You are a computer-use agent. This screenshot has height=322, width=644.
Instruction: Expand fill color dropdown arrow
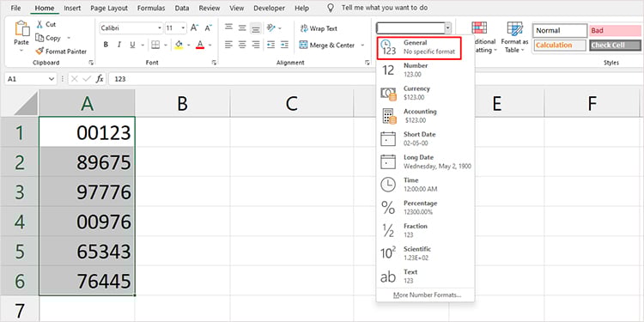(189, 45)
